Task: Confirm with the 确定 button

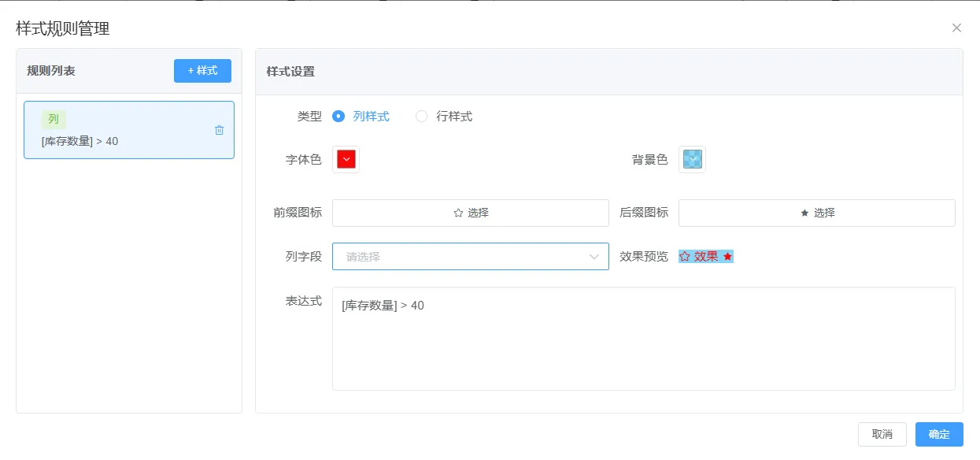Action: 939,434
